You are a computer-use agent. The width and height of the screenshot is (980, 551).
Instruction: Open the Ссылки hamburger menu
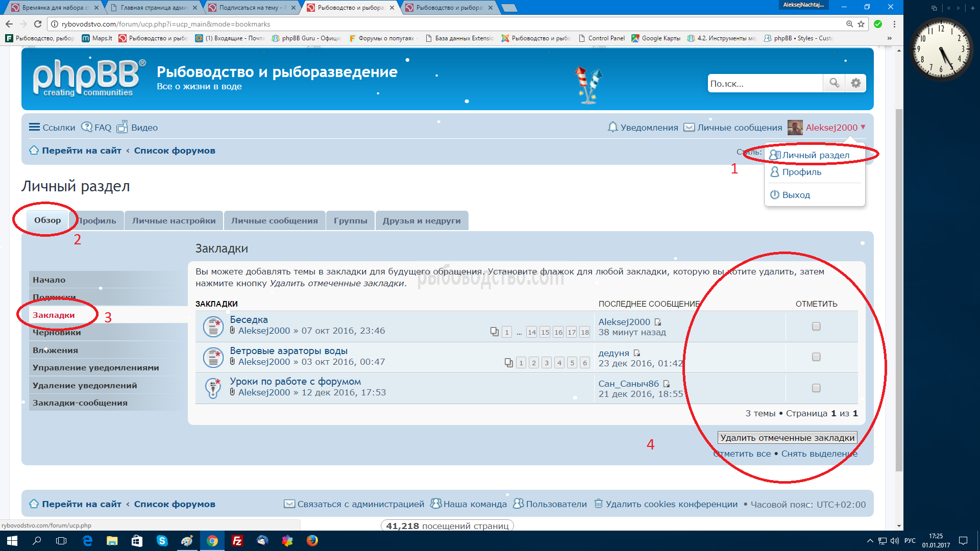point(52,128)
